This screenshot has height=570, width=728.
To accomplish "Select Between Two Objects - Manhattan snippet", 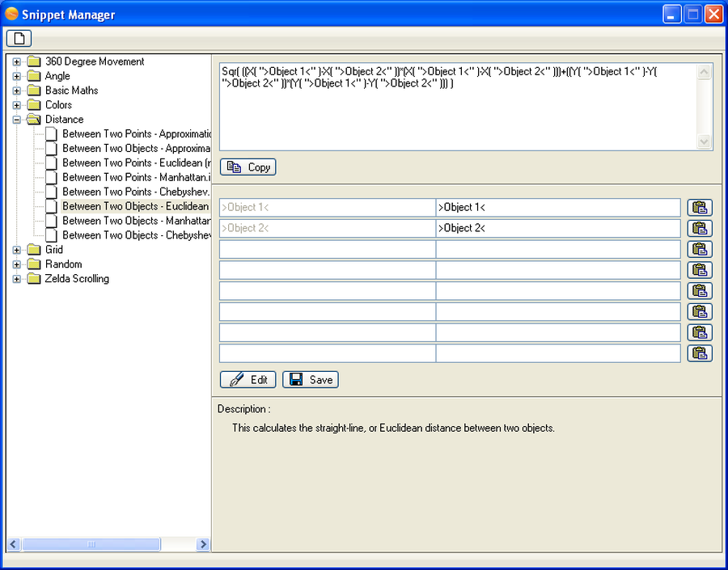I will [x=137, y=221].
